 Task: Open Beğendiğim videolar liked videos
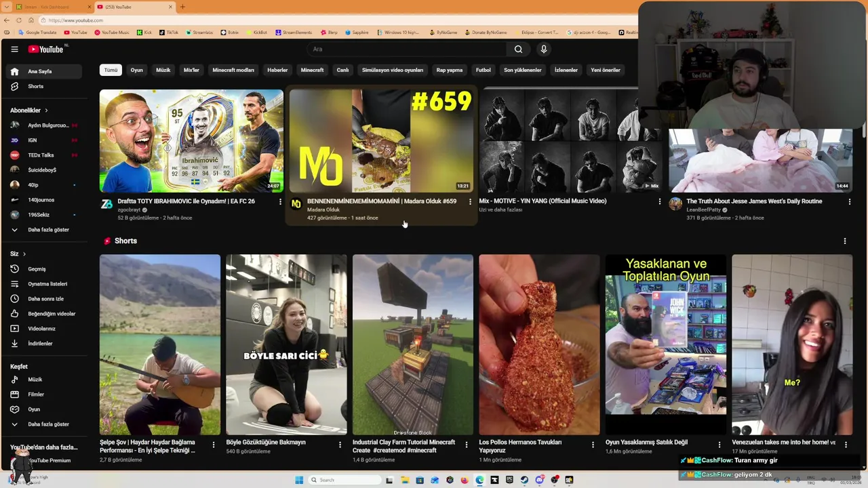tap(45, 314)
